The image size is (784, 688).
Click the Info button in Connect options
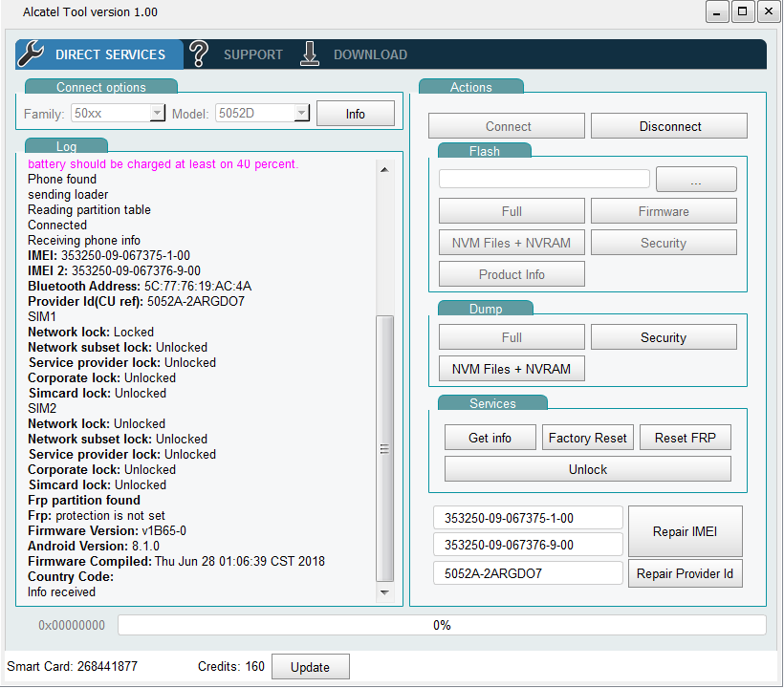355,114
